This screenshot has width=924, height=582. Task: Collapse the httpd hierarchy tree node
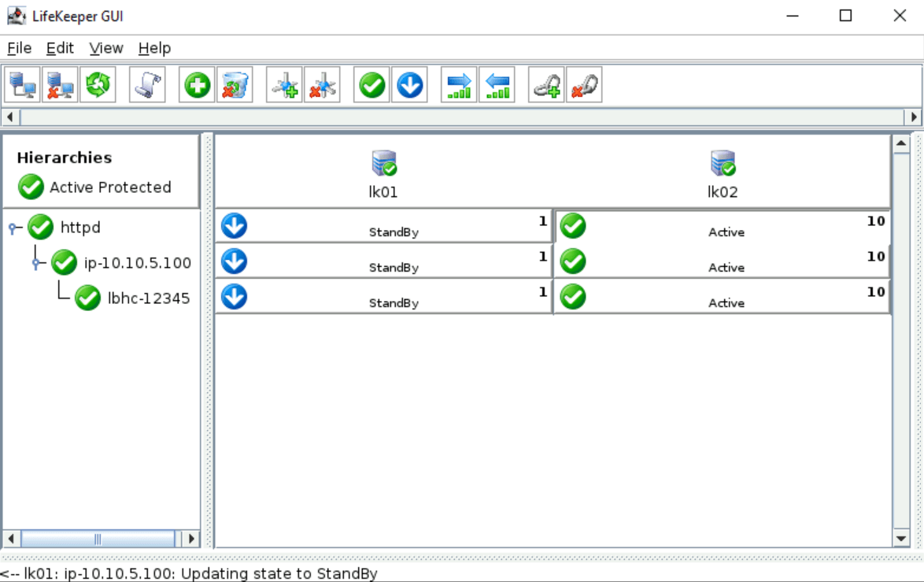click(x=13, y=228)
